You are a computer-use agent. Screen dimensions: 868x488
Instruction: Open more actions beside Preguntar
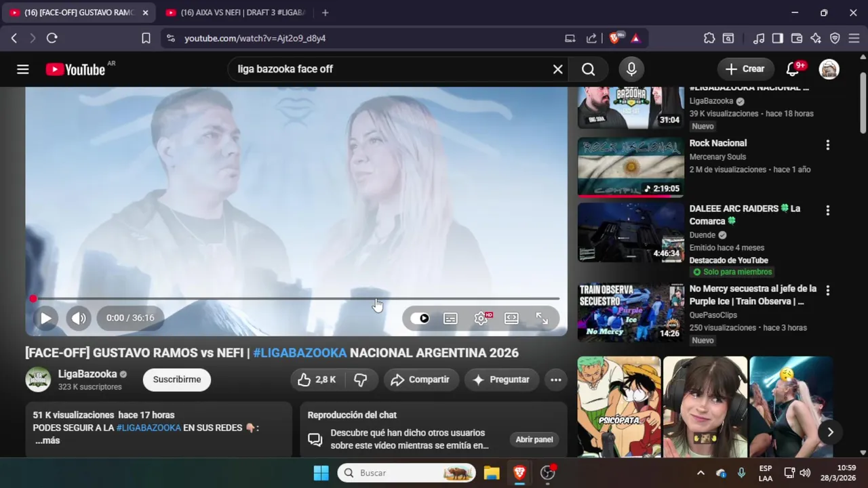[x=556, y=380]
